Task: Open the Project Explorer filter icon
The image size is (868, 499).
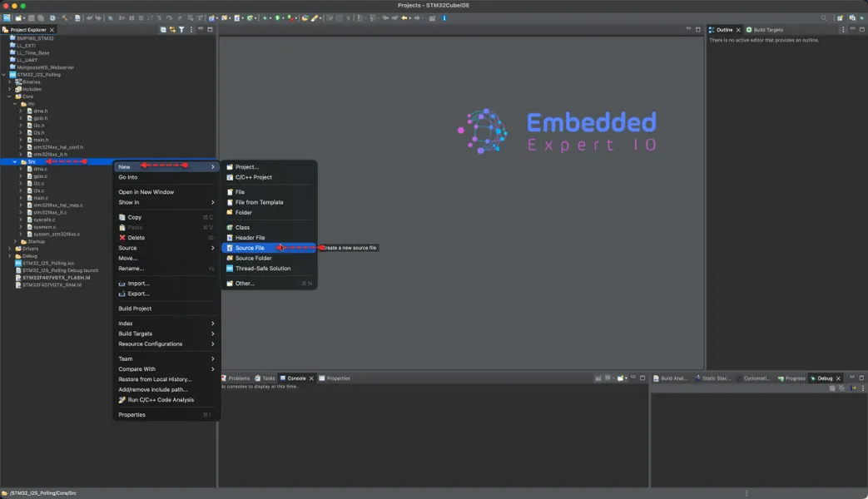Action: pyautogui.click(x=181, y=30)
